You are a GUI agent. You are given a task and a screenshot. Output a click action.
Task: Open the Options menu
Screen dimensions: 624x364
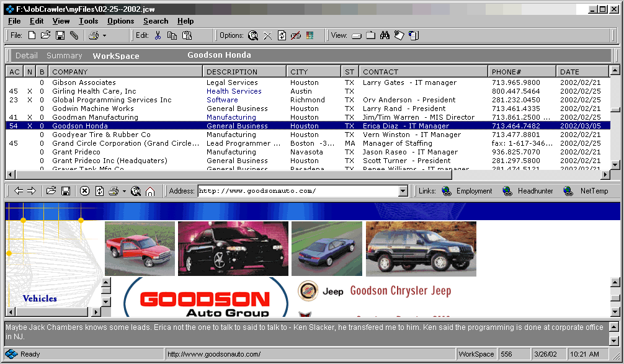pos(120,21)
